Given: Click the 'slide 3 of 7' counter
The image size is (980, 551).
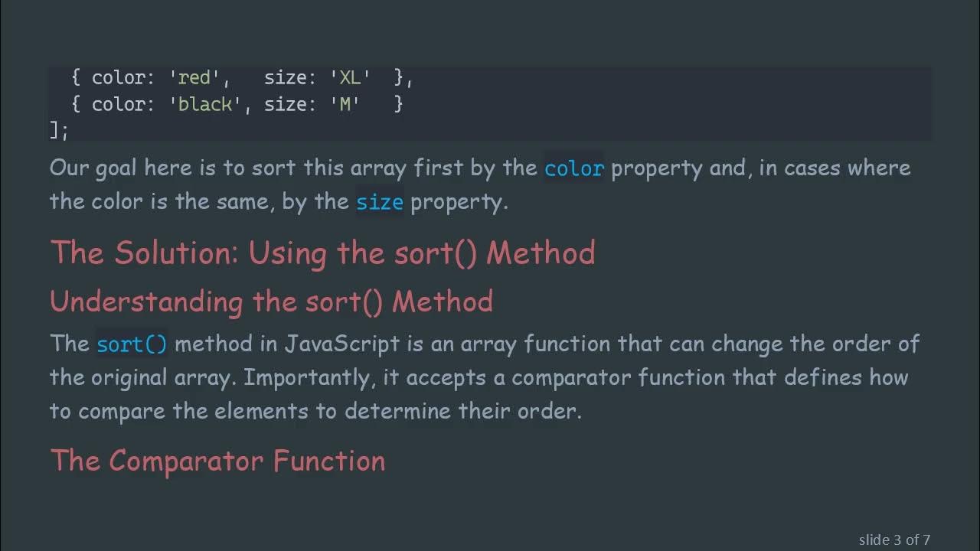Looking at the screenshot, I should click(x=893, y=540).
